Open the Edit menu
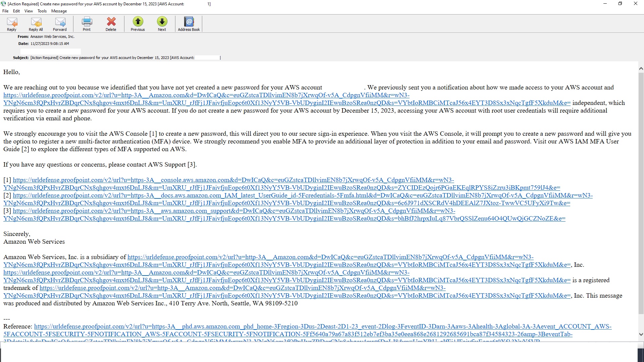Image resolution: width=644 pixels, height=362 pixels. [x=16, y=11]
